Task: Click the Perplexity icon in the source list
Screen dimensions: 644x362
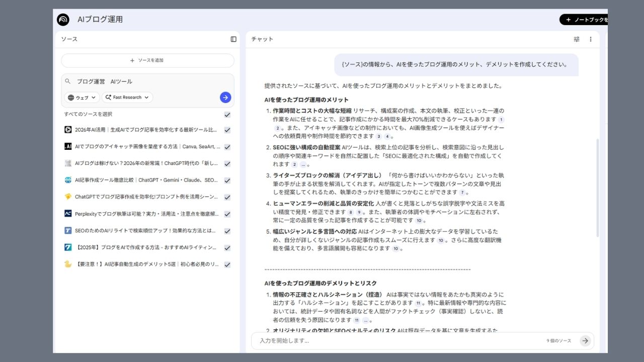Action: (68, 214)
